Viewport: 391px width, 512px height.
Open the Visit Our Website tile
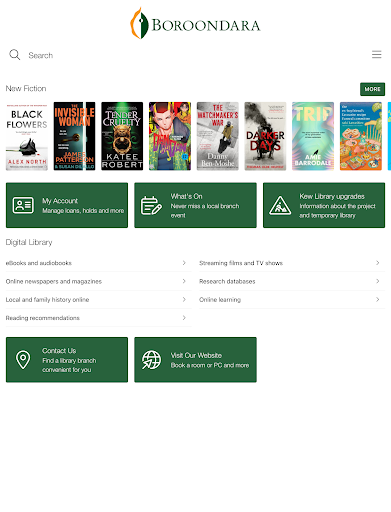195,360
